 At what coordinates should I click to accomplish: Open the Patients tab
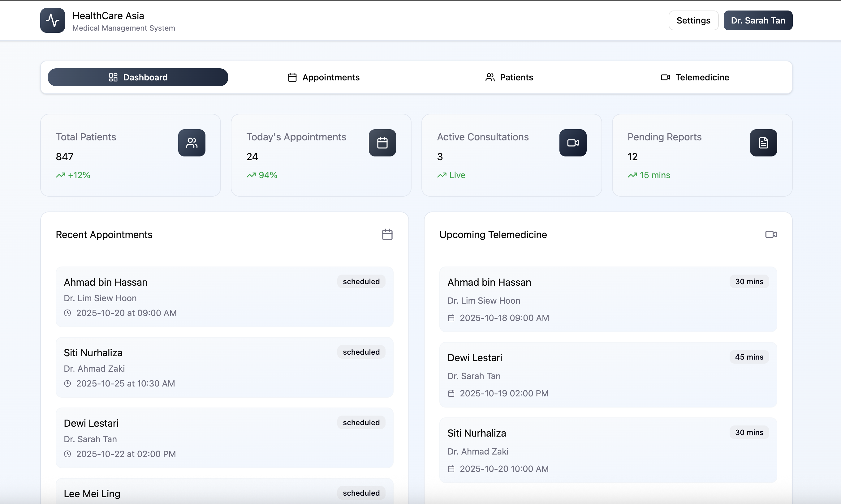click(509, 77)
